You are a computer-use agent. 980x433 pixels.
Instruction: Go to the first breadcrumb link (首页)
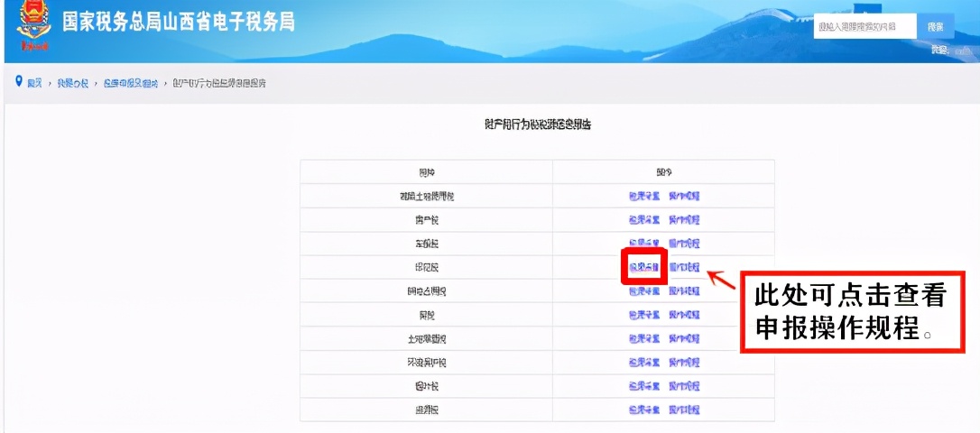tap(34, 83)
